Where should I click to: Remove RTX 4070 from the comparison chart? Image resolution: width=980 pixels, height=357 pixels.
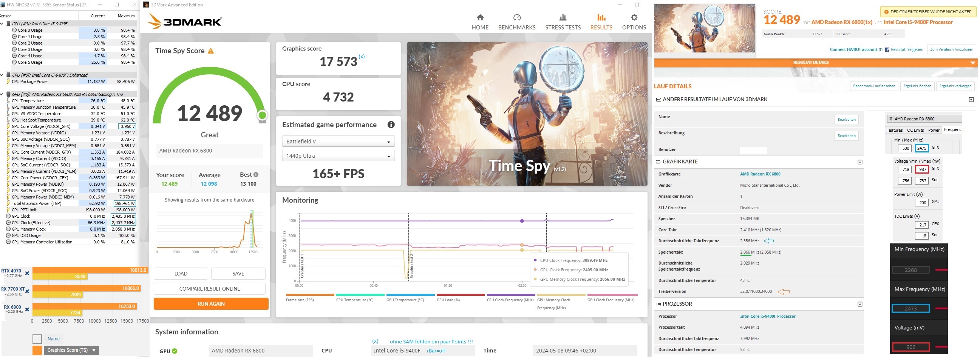pyautogui.click(x=27, y=273)
